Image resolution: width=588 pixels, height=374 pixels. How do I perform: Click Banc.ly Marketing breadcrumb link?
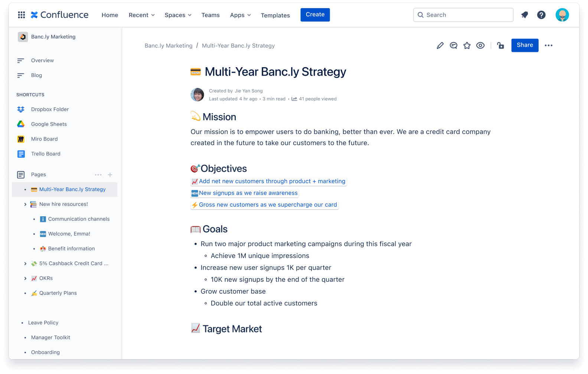coord(169,46)
